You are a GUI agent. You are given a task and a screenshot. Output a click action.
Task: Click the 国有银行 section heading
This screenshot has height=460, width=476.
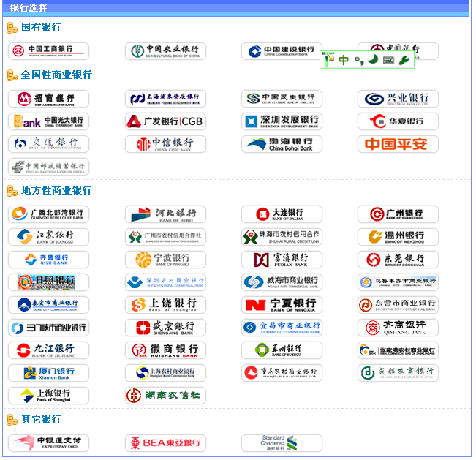(x=41, y=27)
